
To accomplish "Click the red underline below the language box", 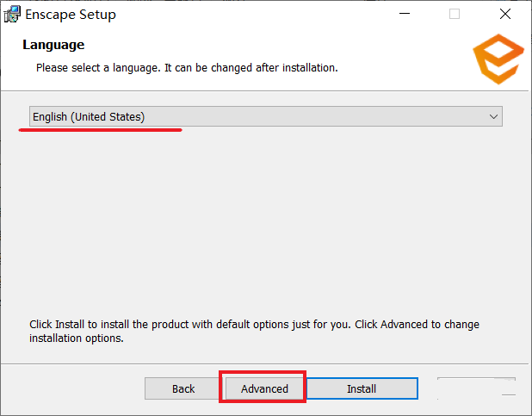I will click(x=101, y=130).
